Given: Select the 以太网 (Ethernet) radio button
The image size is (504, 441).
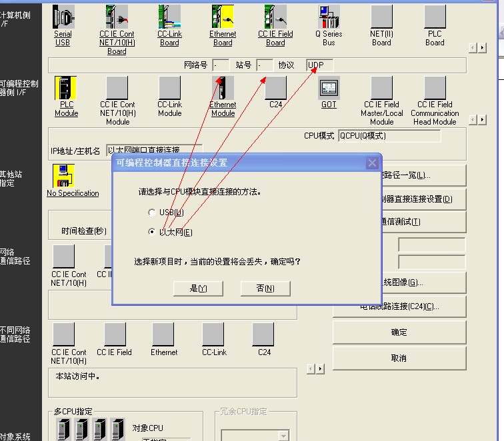Looking at the screenshot, I should point(152,232).
